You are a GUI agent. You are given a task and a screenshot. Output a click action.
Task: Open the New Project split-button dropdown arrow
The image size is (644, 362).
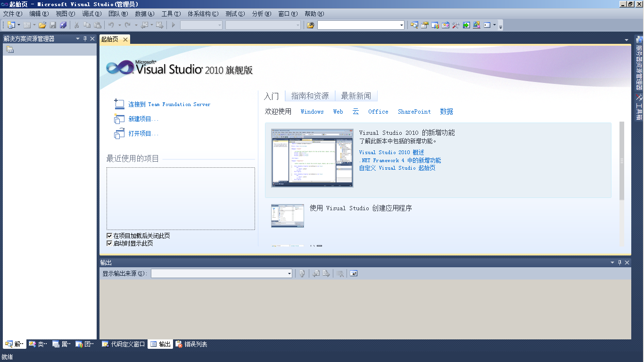pos(19,25)
